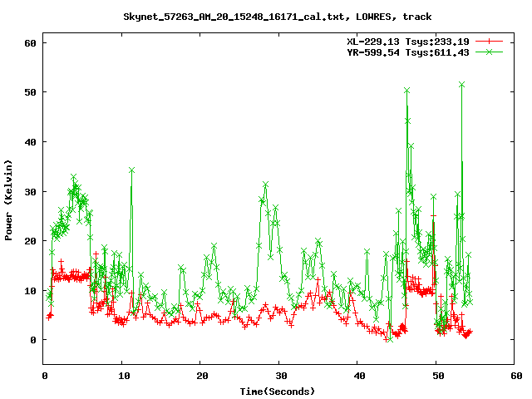Click the y-axis tick label 50
This screenshot has height=399, width=532.
pyautogui.click(x=30, y=92)
